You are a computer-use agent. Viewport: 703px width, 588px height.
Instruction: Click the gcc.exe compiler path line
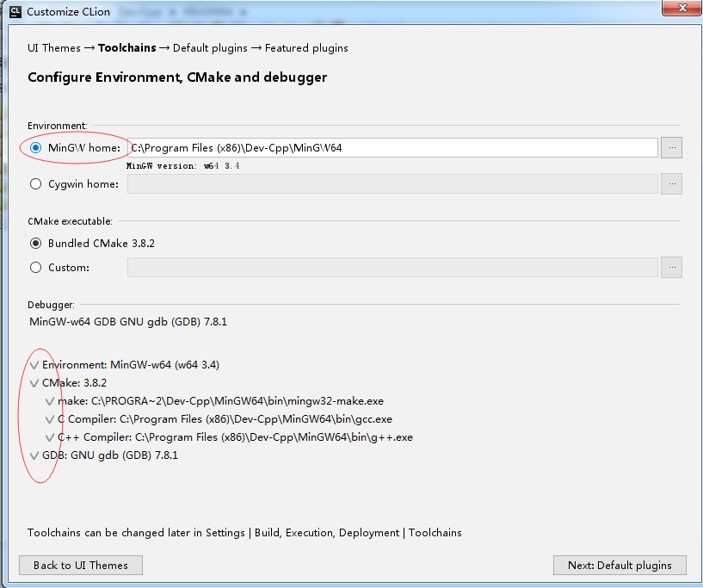tap(225, 419)
